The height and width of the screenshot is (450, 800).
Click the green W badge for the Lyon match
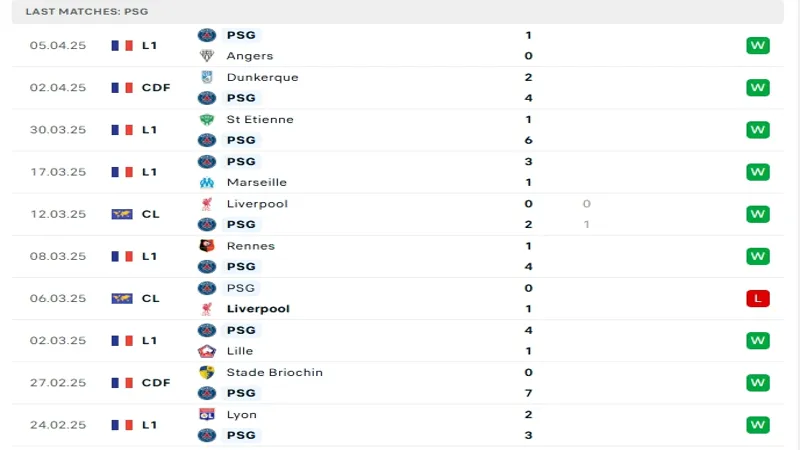(x=758, y=425)
